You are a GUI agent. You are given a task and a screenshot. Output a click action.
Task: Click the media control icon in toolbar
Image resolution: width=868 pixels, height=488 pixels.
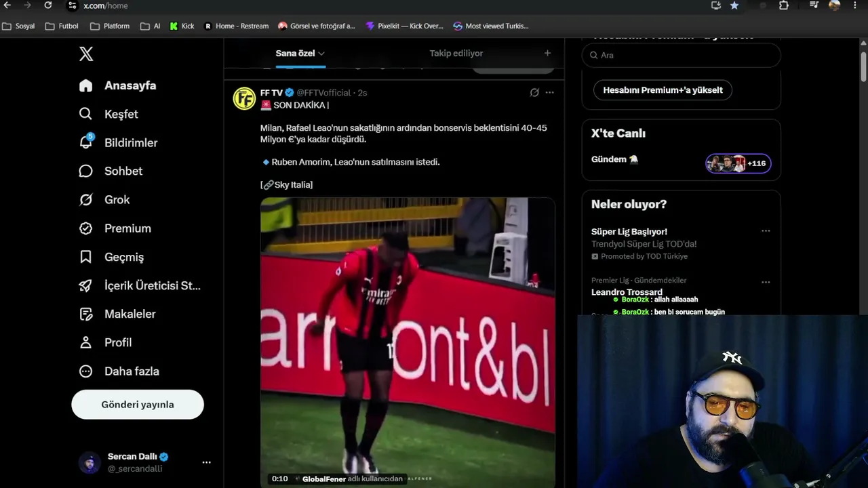(x=814, y=5)
